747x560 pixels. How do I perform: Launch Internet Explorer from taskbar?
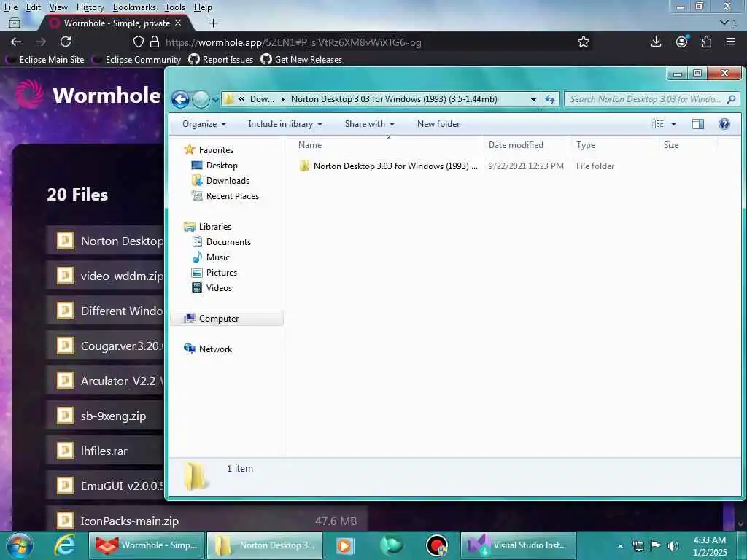[x=64, y=545]
